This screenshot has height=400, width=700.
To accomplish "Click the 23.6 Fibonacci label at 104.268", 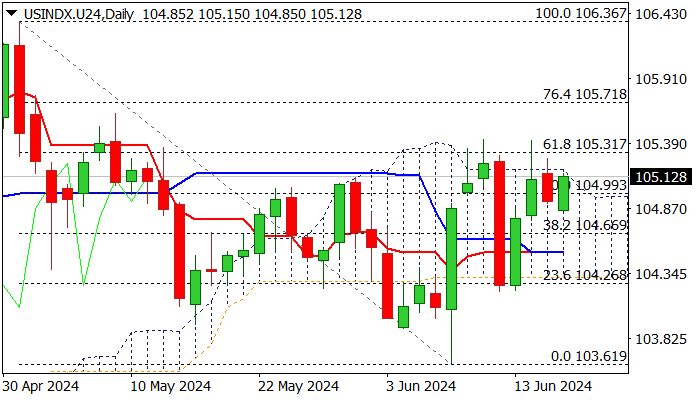I will tap(584, 275).
